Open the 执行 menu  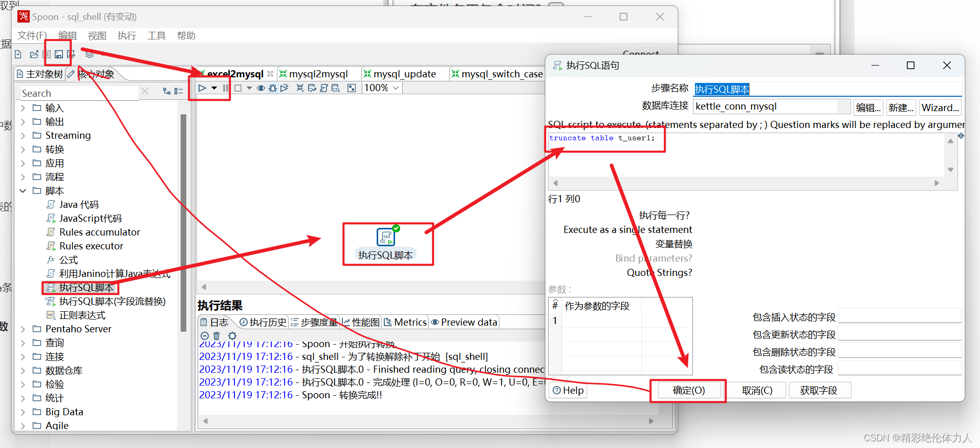pyautogui.click(x=127, y=35)
